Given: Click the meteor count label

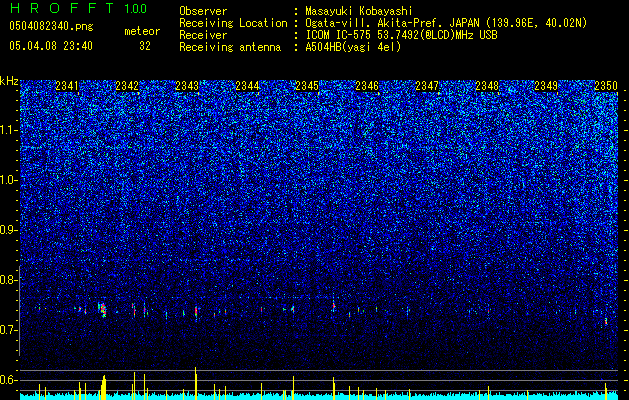Looking at the screenshot, I should point(142,31).
